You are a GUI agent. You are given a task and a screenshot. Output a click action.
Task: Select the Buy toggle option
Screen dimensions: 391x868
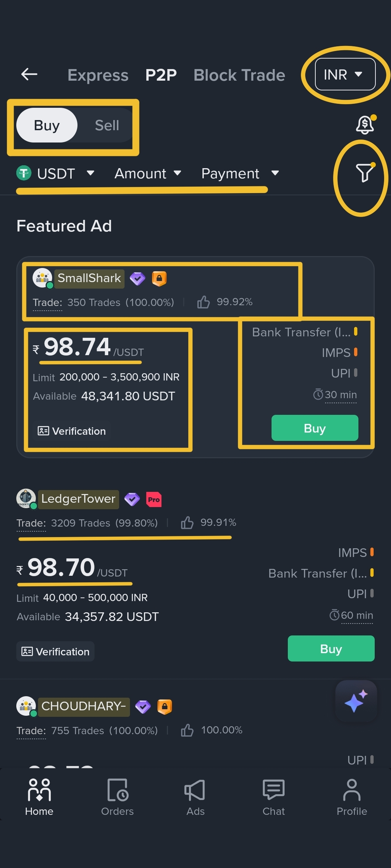pyautogui.click(x=47, y=125)
